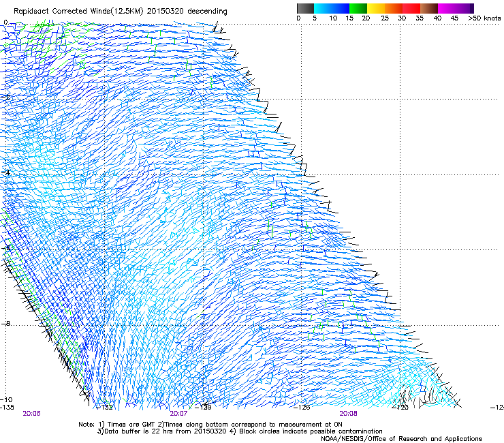Click the latitude label '-10' at the bottom left
The image size is (504, 443).
[x=6, y=399]
